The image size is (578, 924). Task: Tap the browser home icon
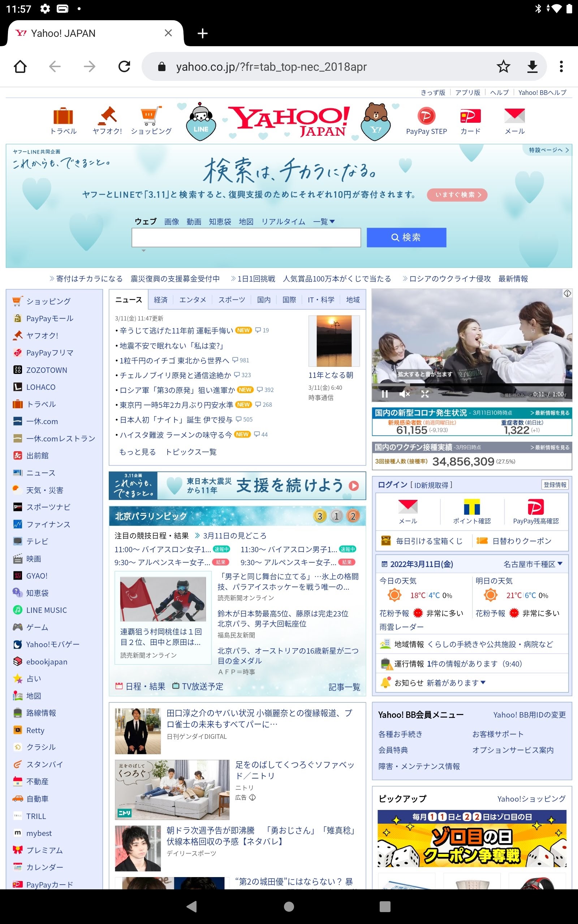click(x=20, y=66)
